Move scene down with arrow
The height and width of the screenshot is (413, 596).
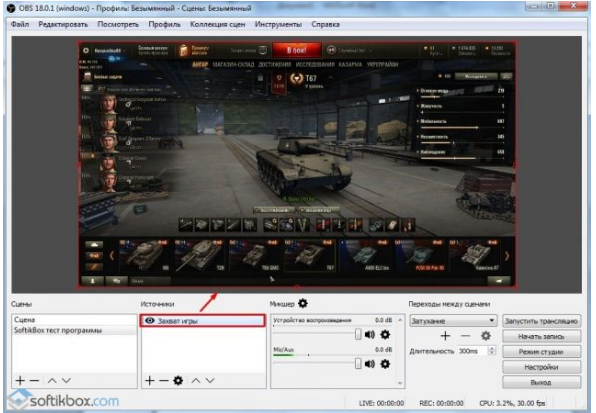[67, 380]
